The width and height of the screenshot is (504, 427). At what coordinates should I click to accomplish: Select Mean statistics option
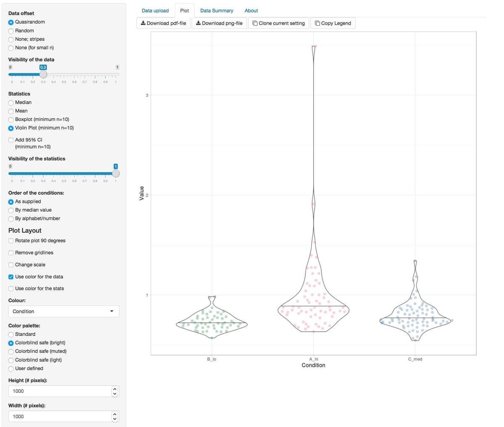click(x=11, y=111)
